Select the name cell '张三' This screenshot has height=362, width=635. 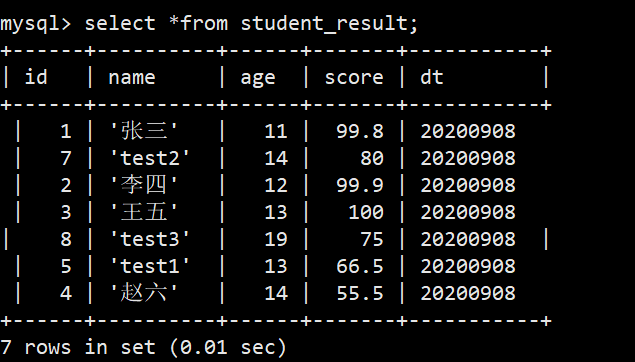click(144, 131)
